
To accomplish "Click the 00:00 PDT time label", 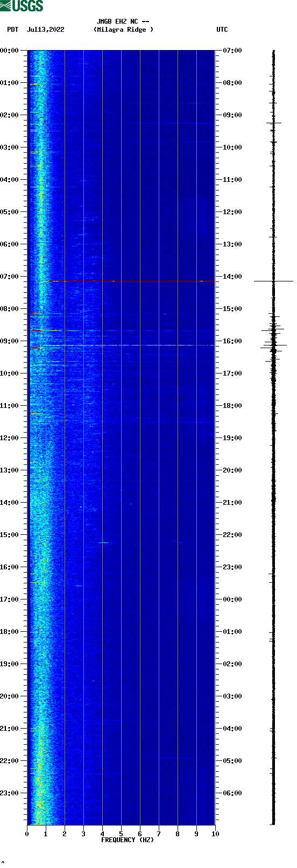I will coord(9,51).
